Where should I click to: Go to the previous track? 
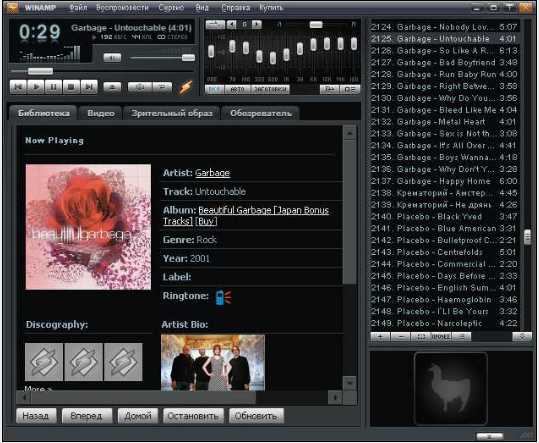click(x=18, y=87)
